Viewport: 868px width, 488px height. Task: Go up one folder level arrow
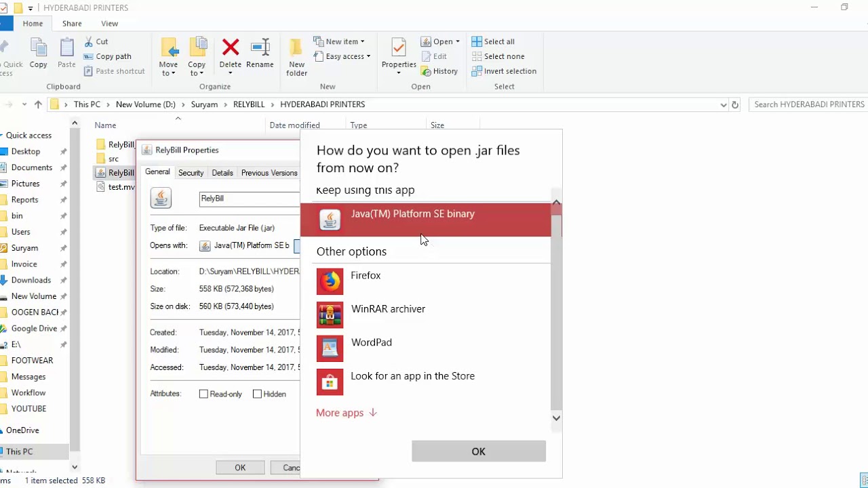[x=38, y=104]
